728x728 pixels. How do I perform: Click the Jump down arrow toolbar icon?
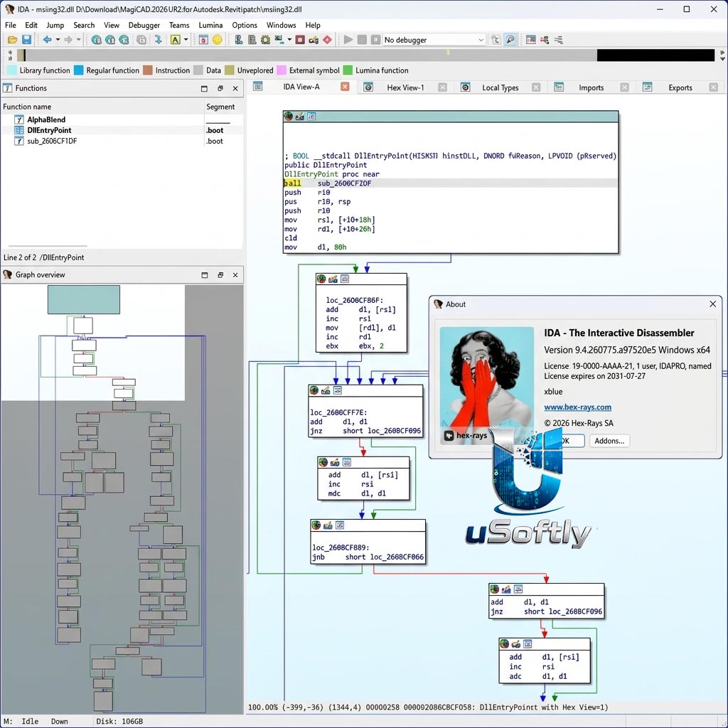point(158,40)
